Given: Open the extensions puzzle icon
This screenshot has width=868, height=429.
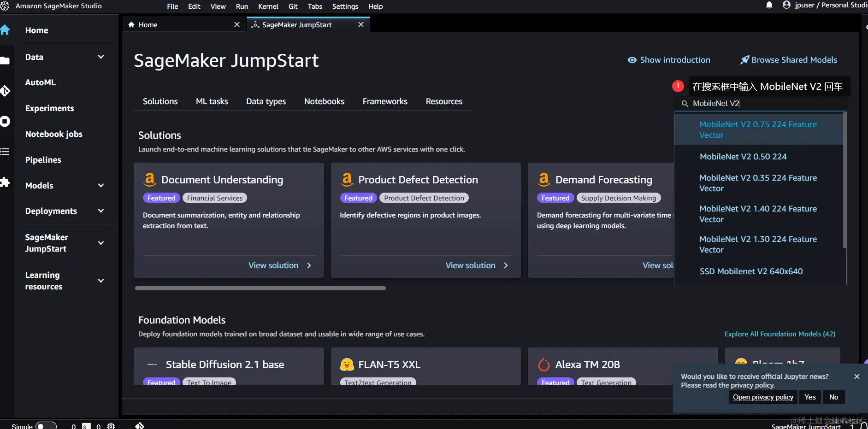Looking at the screenshot, I should coord(5,182).
